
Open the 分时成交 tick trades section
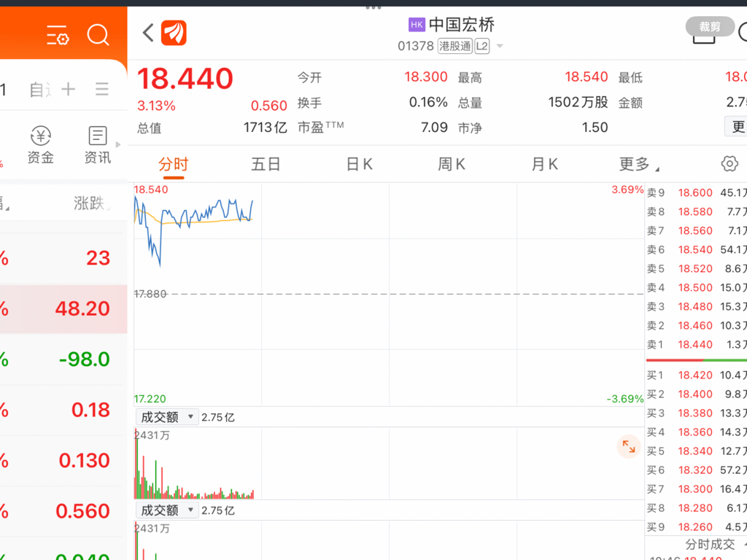710,544
